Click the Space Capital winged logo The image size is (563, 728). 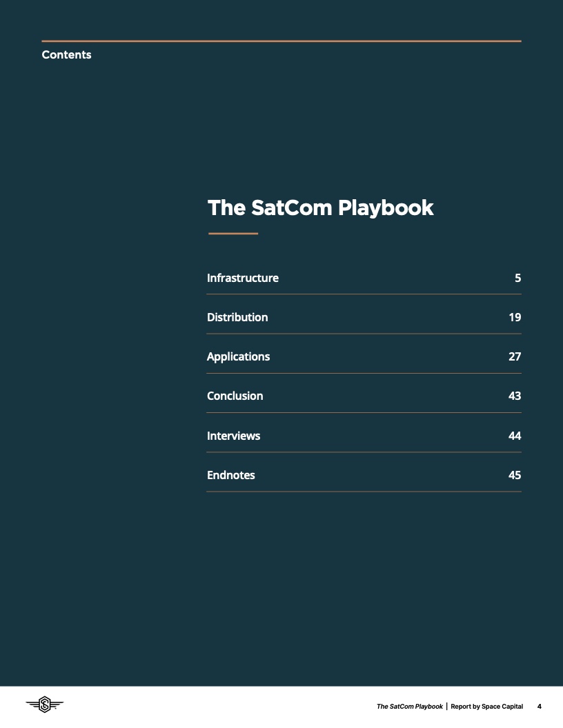[45, 705]
